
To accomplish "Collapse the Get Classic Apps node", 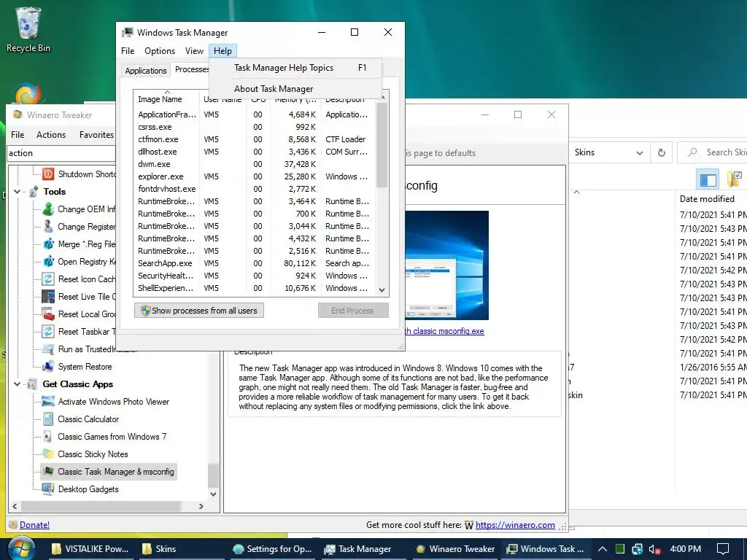I will click(18, 384).
